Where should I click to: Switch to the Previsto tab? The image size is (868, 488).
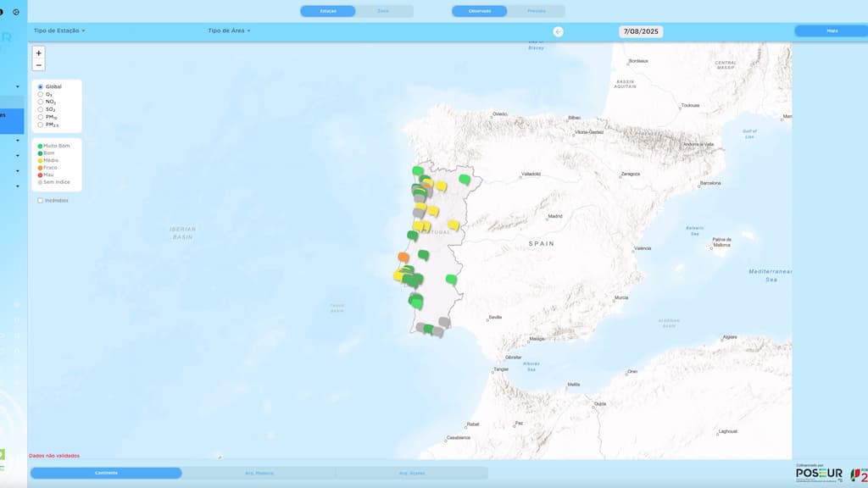click(x=536, y=11)
